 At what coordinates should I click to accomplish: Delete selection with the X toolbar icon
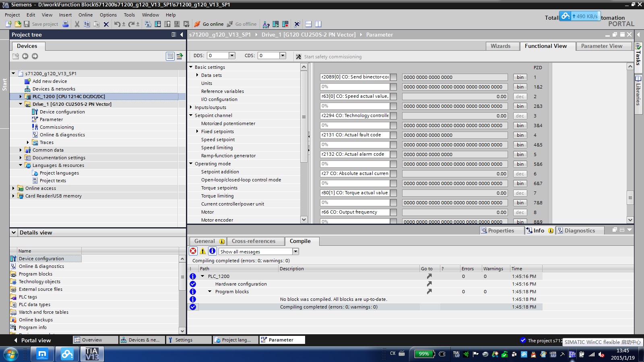[106, 24]
